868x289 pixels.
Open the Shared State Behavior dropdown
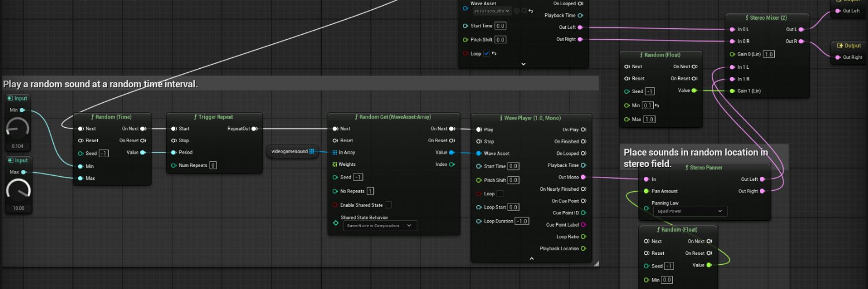pyautogui.click(x=379, y=225)
